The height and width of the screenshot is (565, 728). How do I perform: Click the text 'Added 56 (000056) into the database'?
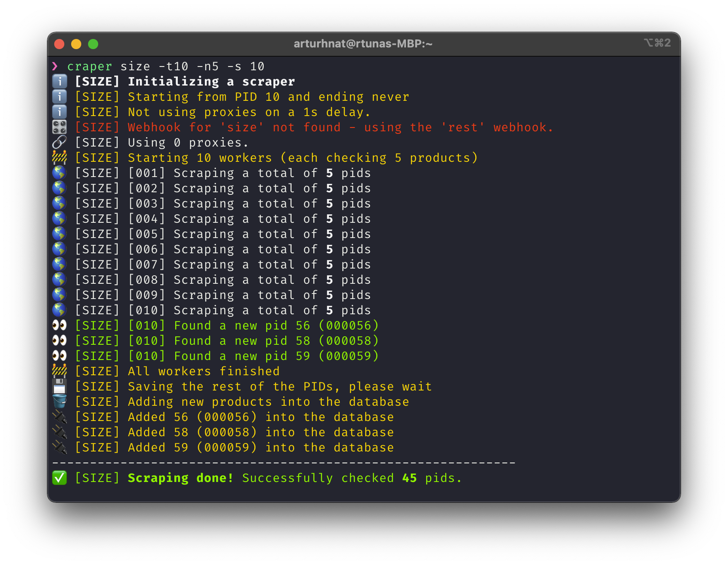(x=261, y=417)
